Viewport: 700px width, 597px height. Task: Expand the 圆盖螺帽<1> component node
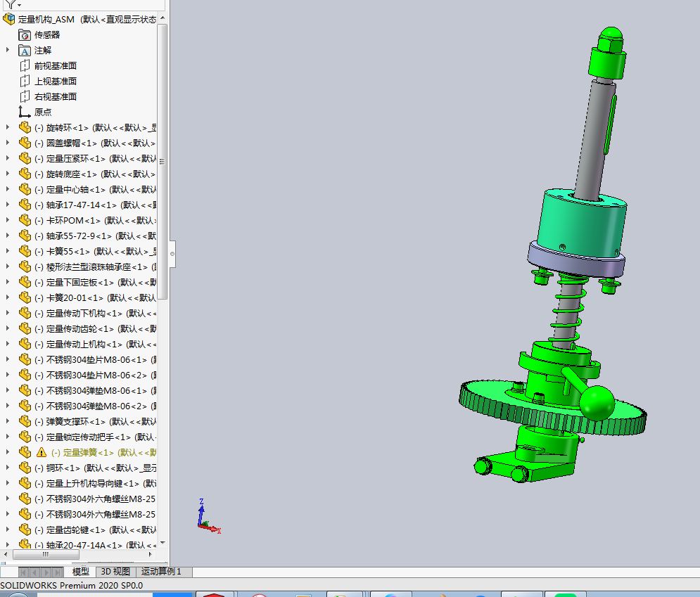pos(7,143)
